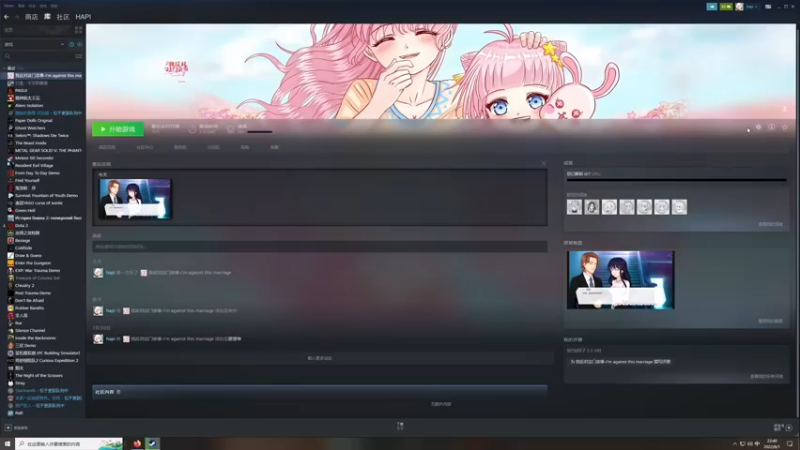This screenshot has width=800, height=450.
Task: Click the recent-activity clock sort icon
Action: coord(71,44)
